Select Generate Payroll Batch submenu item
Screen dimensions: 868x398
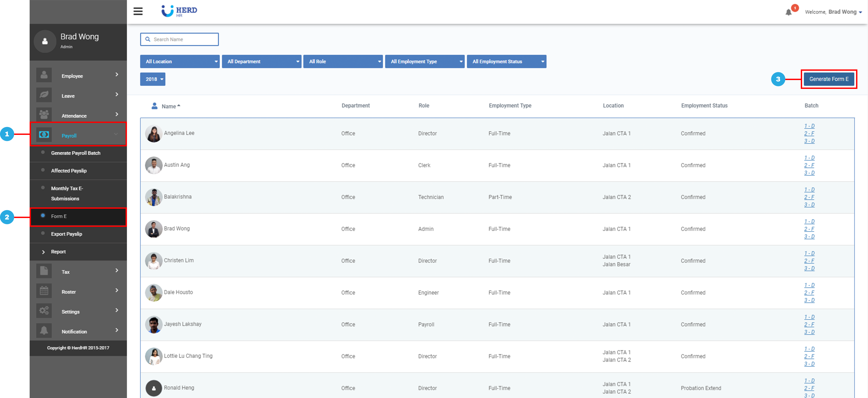[75, 153]
